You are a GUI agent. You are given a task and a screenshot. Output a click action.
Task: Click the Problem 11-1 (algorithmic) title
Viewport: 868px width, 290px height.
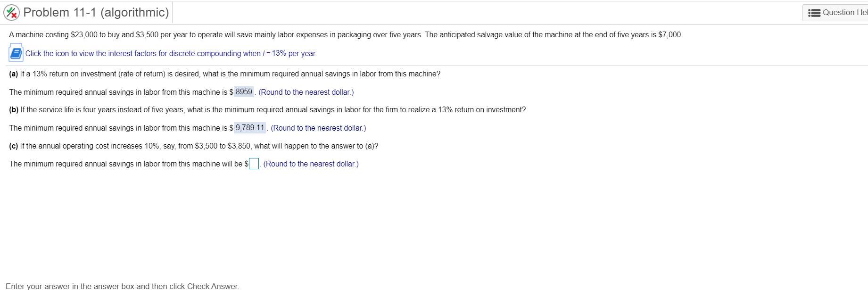click(x=94, y=12)
